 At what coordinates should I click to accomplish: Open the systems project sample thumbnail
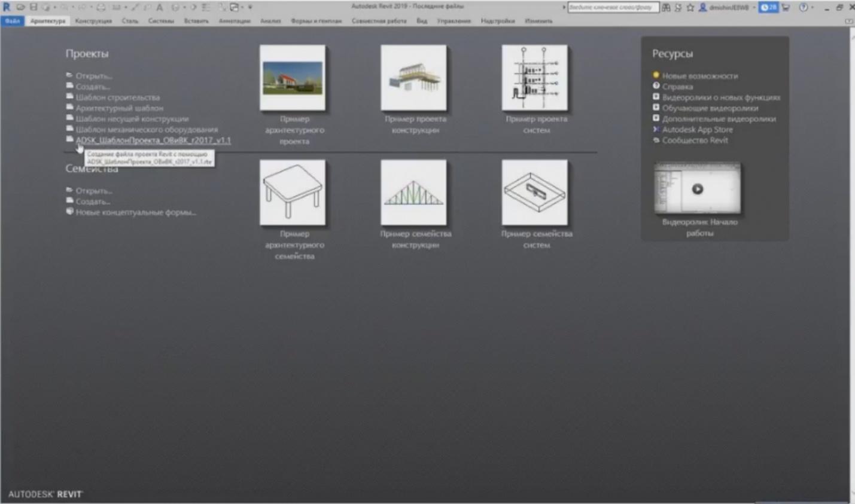click(x=534, y=78)
